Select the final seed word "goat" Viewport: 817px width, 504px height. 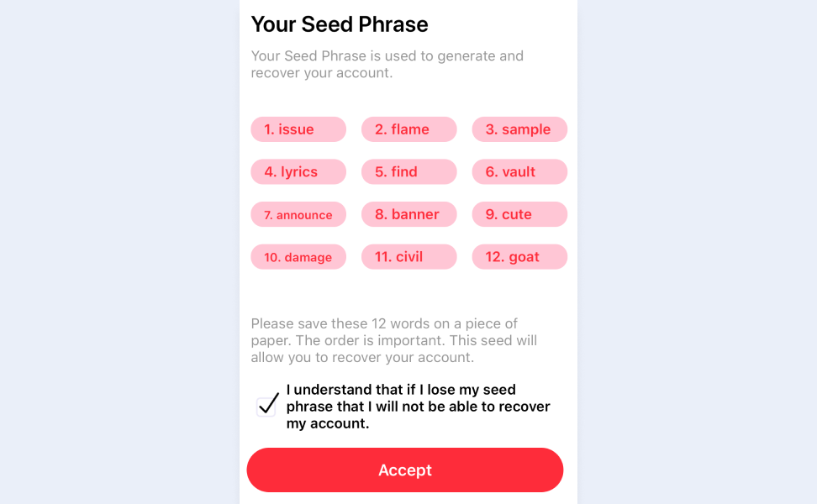(519, 256)
